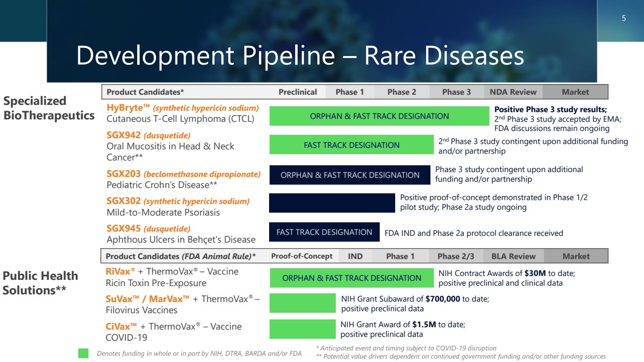Click the Preclinical column header

click(x=298, y=92)
